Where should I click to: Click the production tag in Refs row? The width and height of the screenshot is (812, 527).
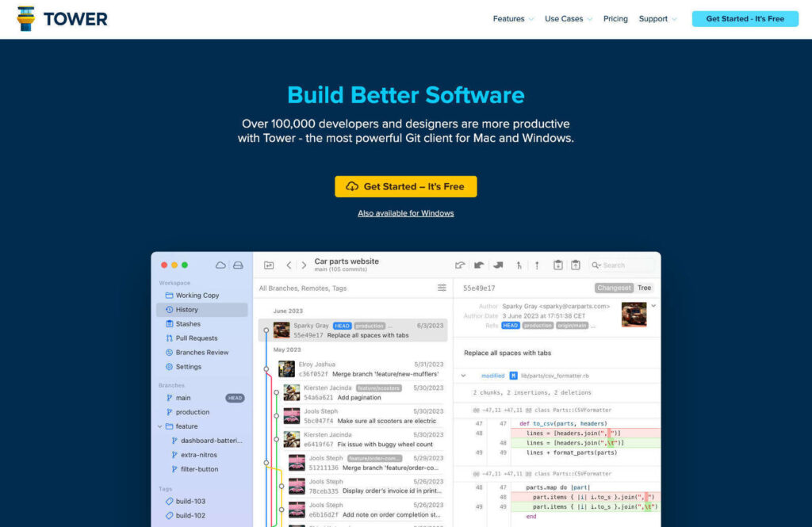tap(538, 326)
